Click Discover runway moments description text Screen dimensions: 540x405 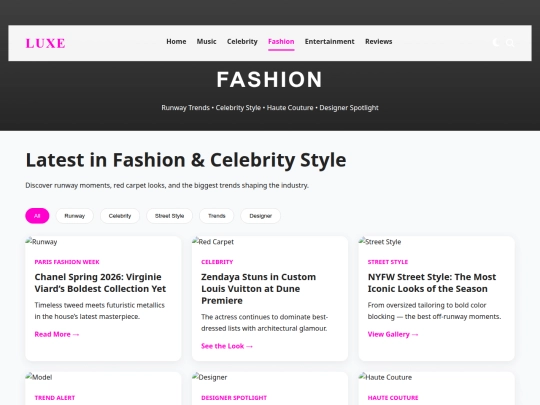(x=167, y=186)
